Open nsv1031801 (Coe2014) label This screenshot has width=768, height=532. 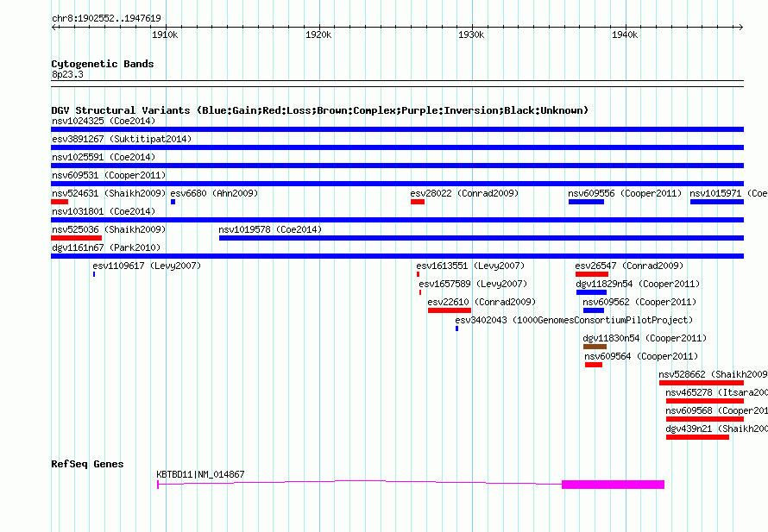pyautogui.click(x=104, y=211)
